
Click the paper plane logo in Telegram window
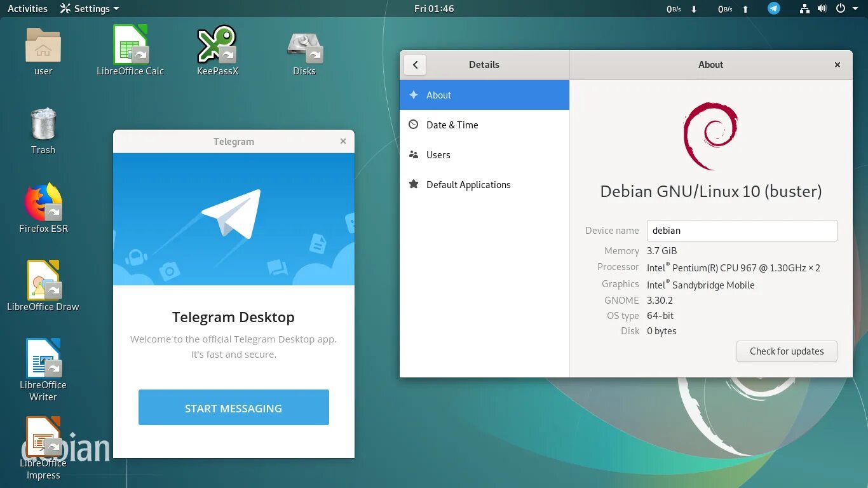pyautogui.click(x=231, y=213)
